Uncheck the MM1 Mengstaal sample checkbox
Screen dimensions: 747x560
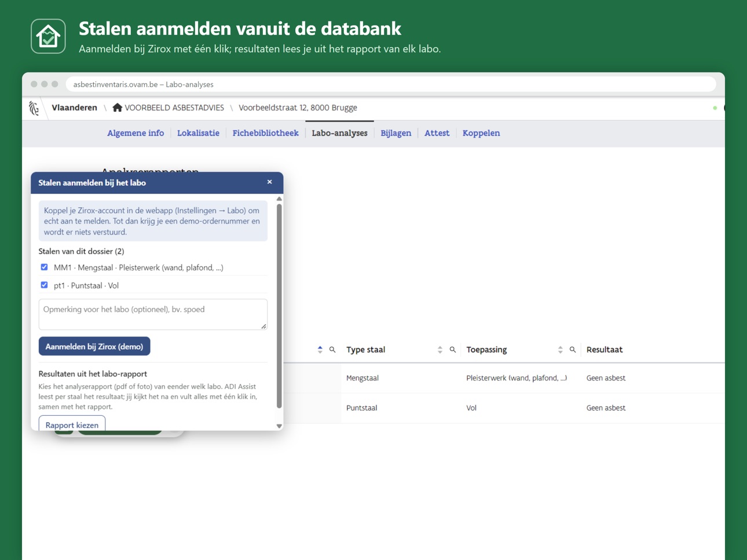coord(44,267)
